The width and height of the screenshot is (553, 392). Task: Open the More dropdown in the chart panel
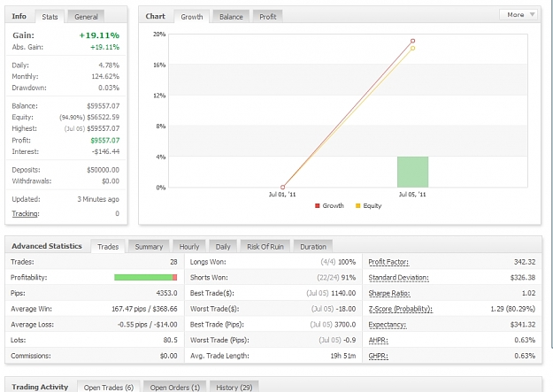(x=518, y=14)
